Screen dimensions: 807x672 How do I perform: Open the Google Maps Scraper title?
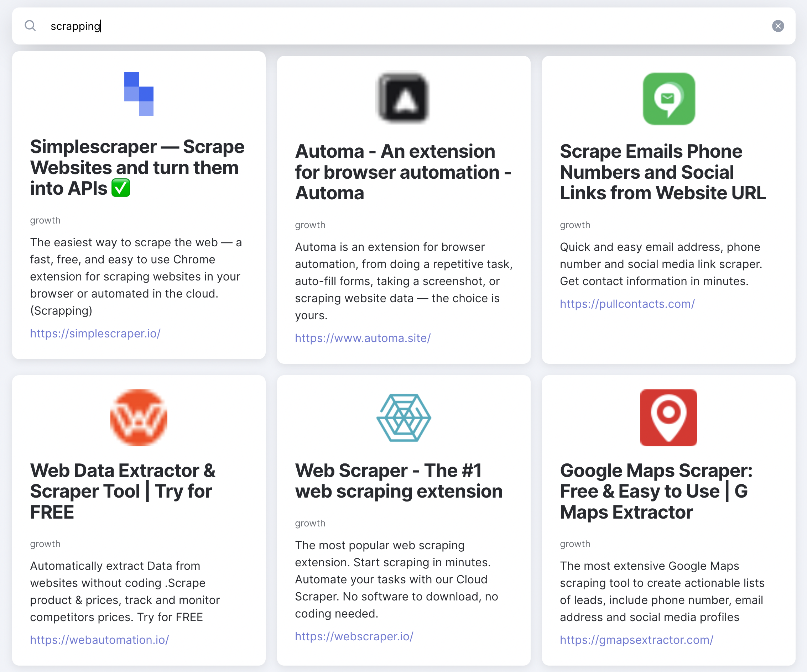(656, 491)
